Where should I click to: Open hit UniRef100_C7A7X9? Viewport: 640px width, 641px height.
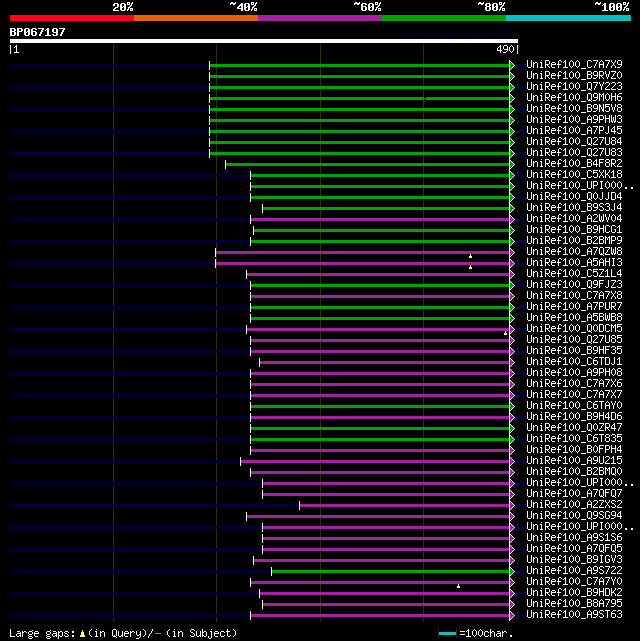pyautogui.click(x=574, y=65)
